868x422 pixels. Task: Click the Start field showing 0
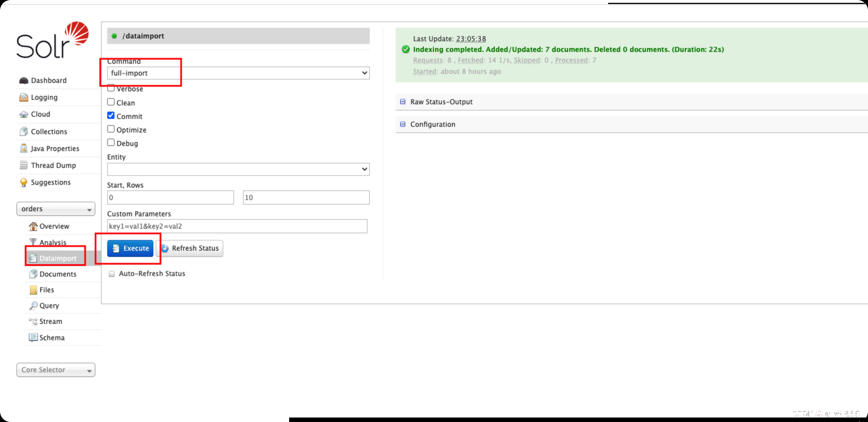[x=170, y=198]
